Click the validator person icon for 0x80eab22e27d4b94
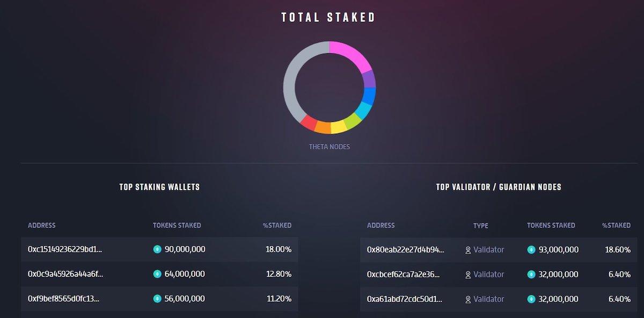This screenshot has height=318, width=644. pos(468,250)
